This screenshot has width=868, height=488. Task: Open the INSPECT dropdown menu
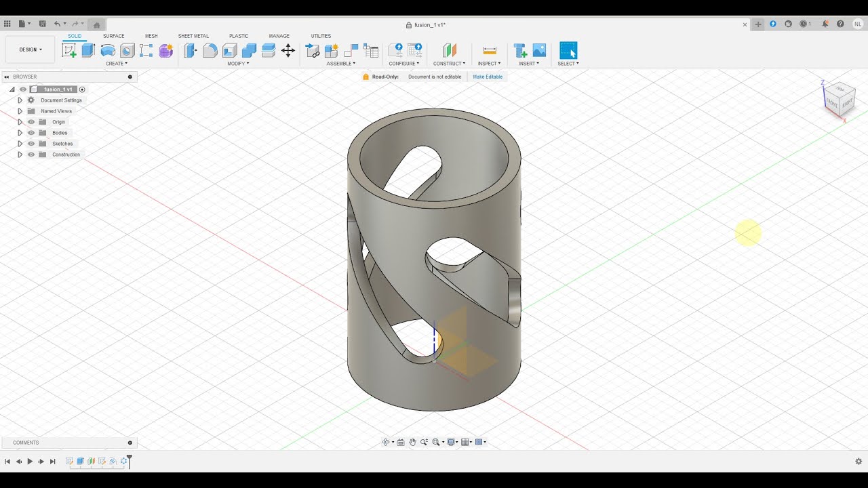[490, 64]
